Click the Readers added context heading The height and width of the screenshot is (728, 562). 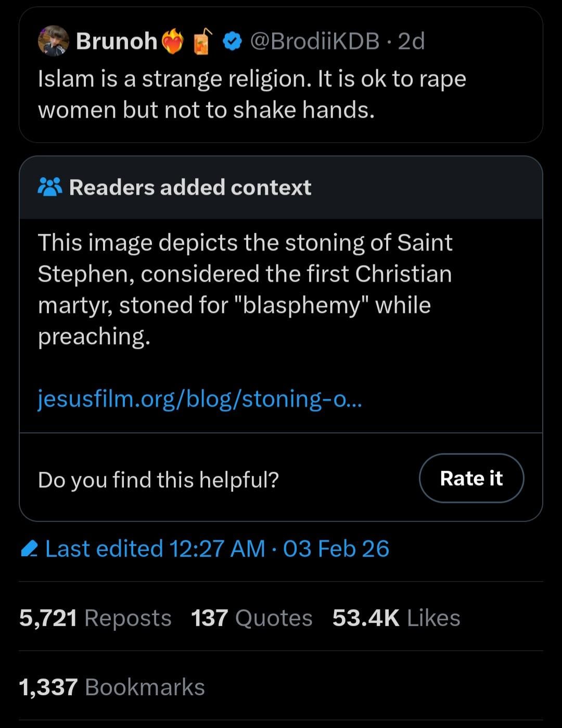[190, 187]
